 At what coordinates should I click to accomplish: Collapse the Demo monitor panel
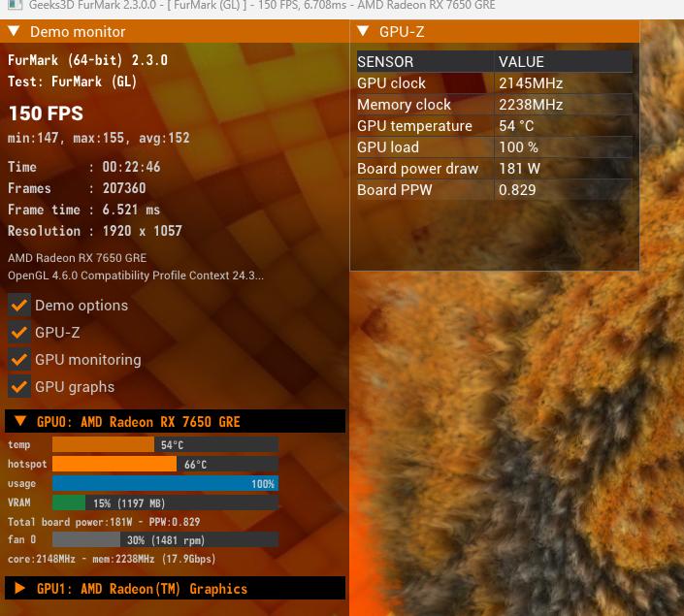(14, 31)
